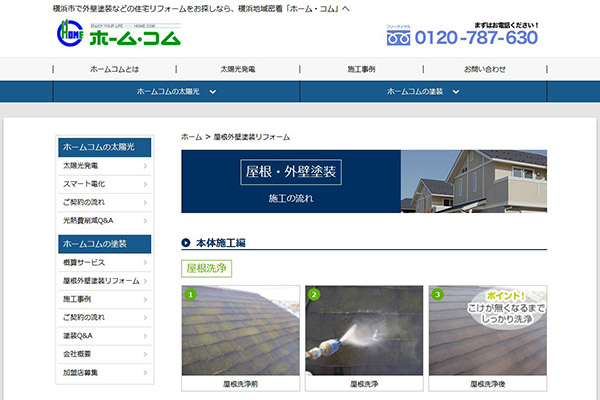Go to お問い合わせ in the navigation
The image size is (600, 400).
point(485,69)
